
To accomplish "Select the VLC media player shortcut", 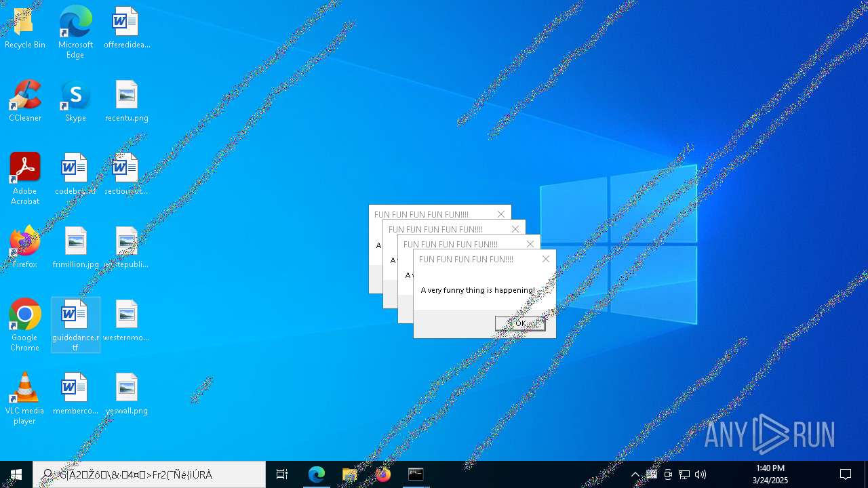I will pos(25,399).
